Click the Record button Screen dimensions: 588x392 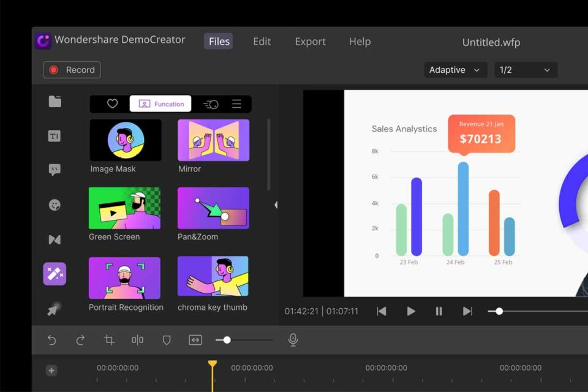click(x=71, y=70)
